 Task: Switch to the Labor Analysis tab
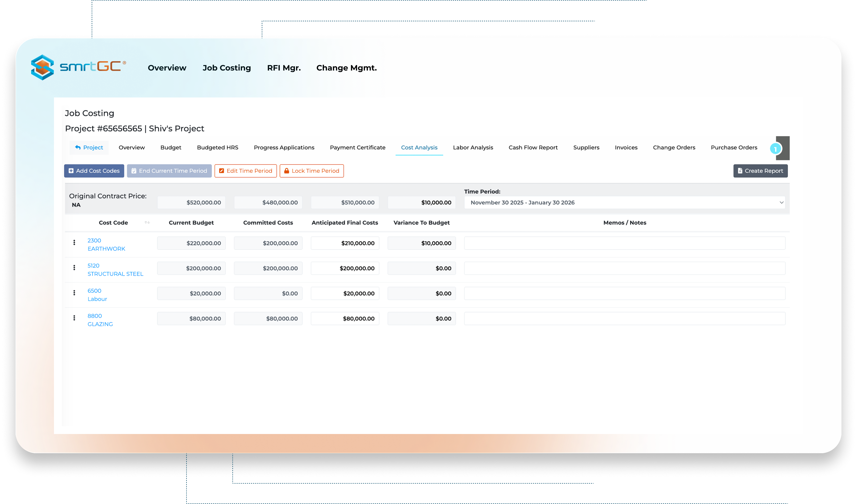pyautogui.click(x=473, y=148)
